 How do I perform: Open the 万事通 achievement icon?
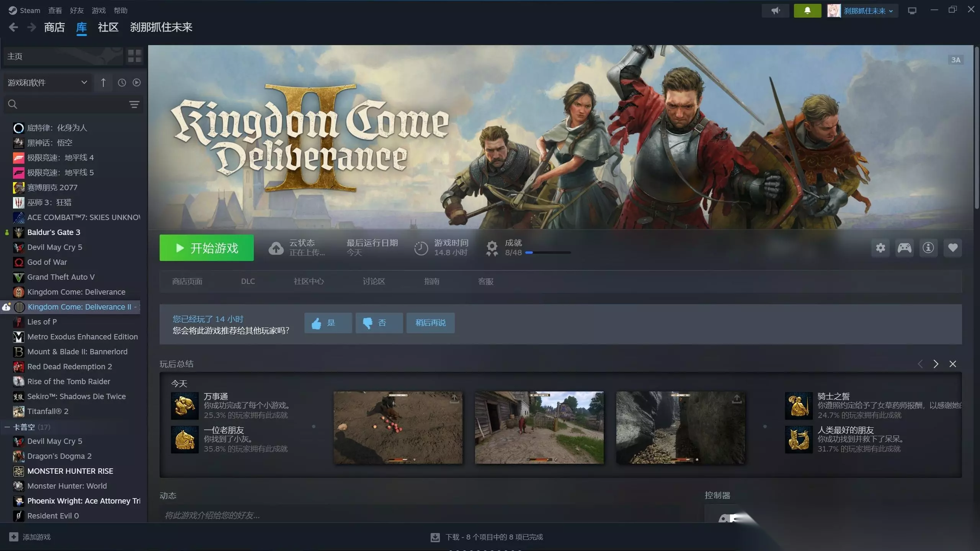(x=185, y=406)
